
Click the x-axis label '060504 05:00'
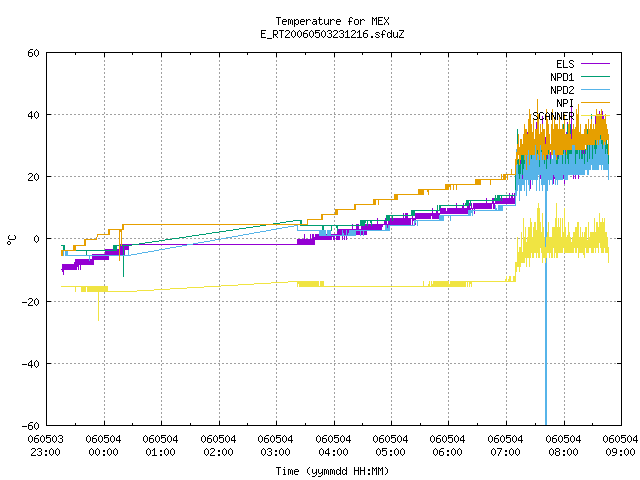click(x=391, y=446)
